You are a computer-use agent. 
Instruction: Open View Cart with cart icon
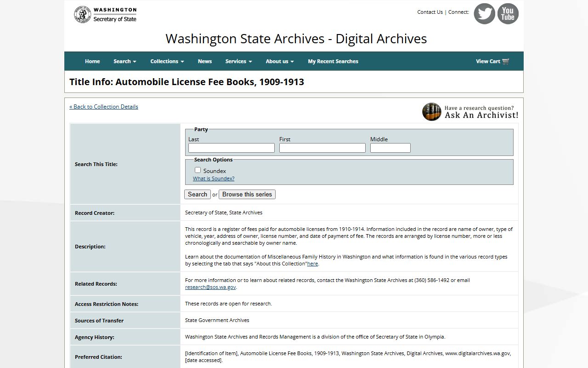(492, 61)
